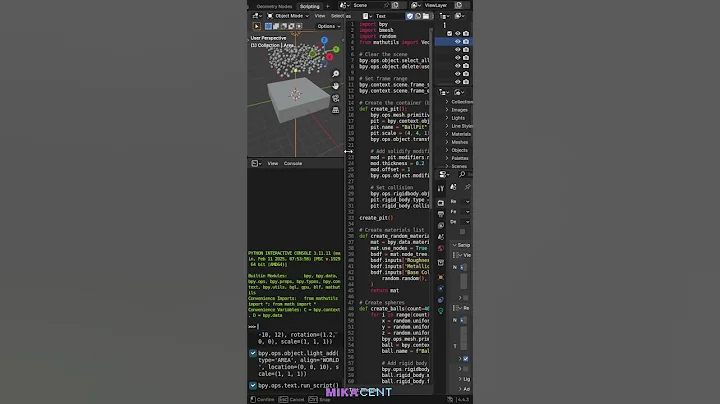Click the Text datablock name field
The image size is (720, 404).
(x=390, y=16)
